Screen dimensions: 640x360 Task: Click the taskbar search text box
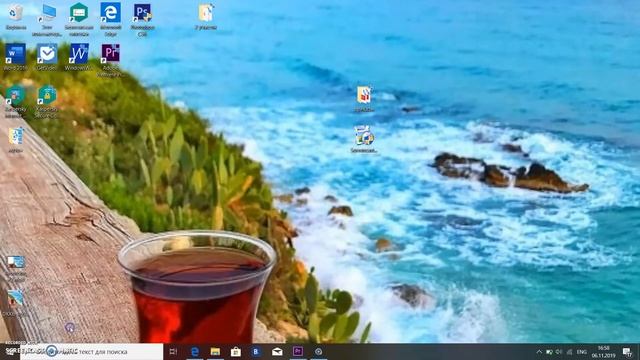[x=92, y=351]
